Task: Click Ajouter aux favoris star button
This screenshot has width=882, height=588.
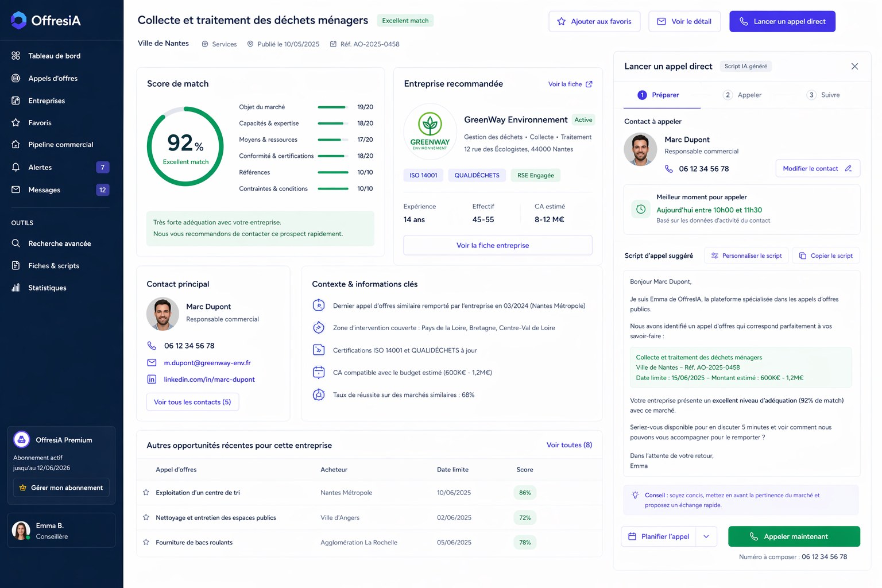Action: point(594,21)
